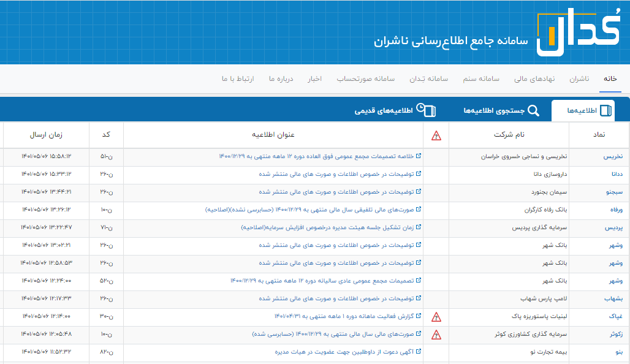Click the external-link icon in the بنو row
The height and width of the screenshot is (364, 630).
418,352
